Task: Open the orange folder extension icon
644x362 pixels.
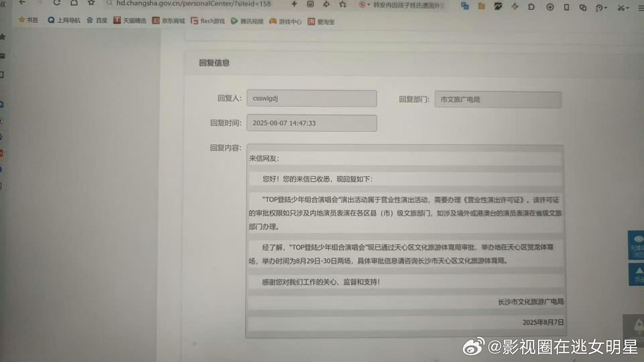Action: pyautogui.click(x=481, y=6)
